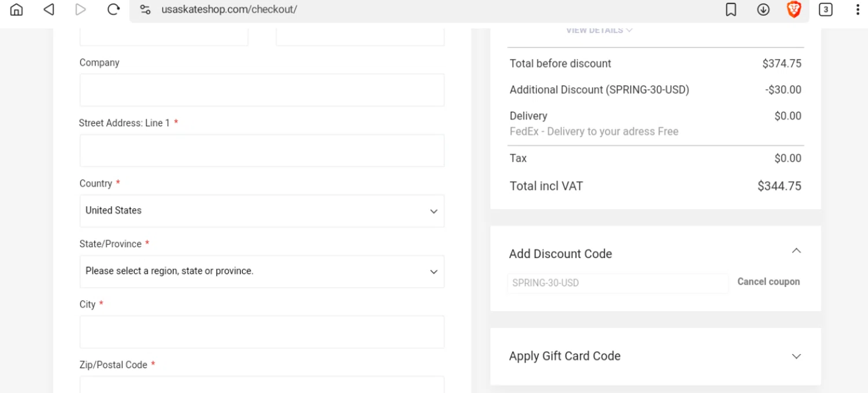The width and height of the screenshot is (868, 393).
Task: Open the downloads icon
Action: coord(763,10)
